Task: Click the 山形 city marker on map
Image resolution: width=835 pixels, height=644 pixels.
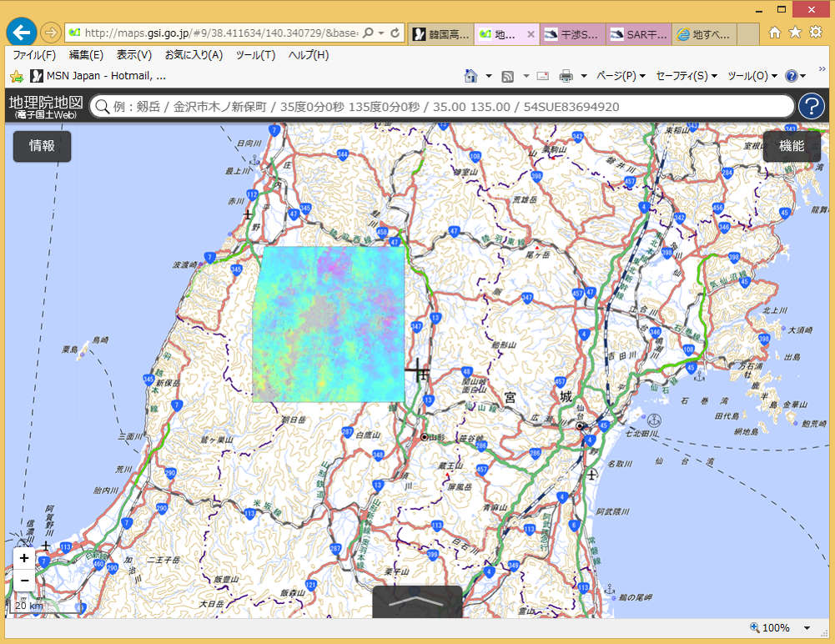Action: point(425,437)
